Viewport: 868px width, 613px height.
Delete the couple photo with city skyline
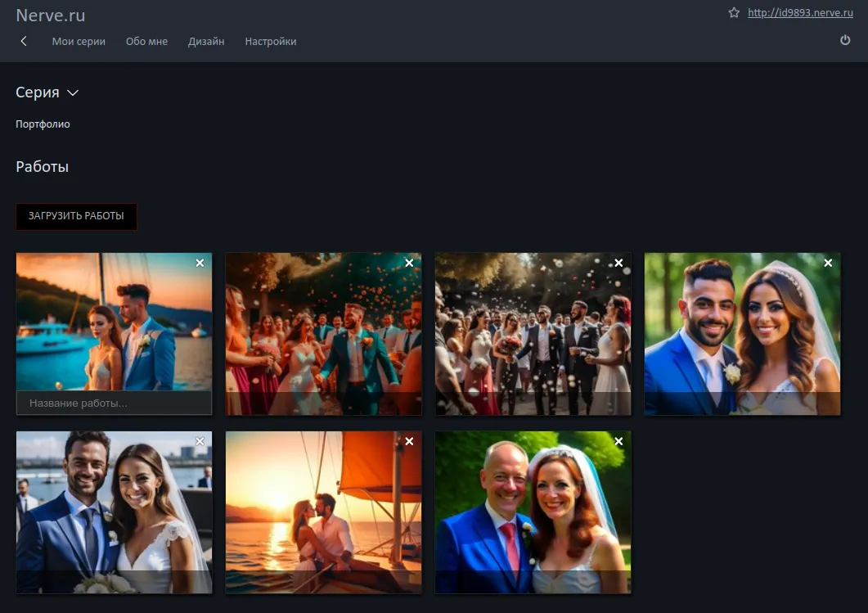tap(200, 440)
